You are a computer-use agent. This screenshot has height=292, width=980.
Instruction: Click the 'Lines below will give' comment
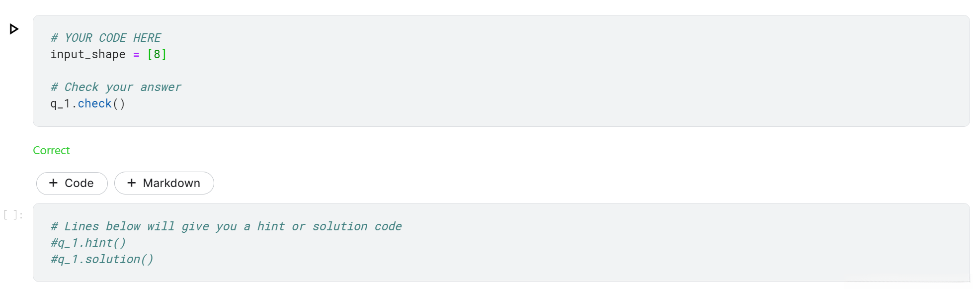[144, 227]
